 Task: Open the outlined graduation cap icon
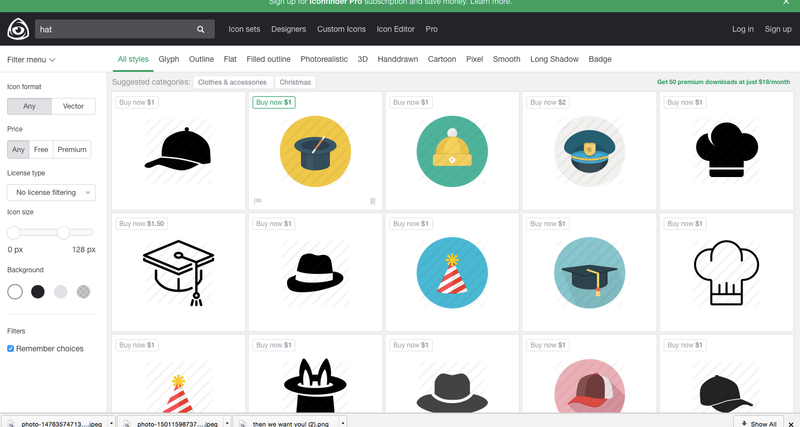click(x=179, y=272)
